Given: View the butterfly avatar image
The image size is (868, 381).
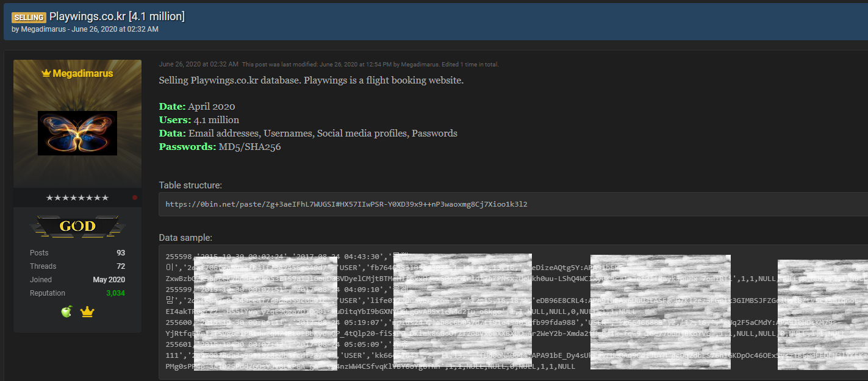Looking at the screenshot, I should (77, 133).
